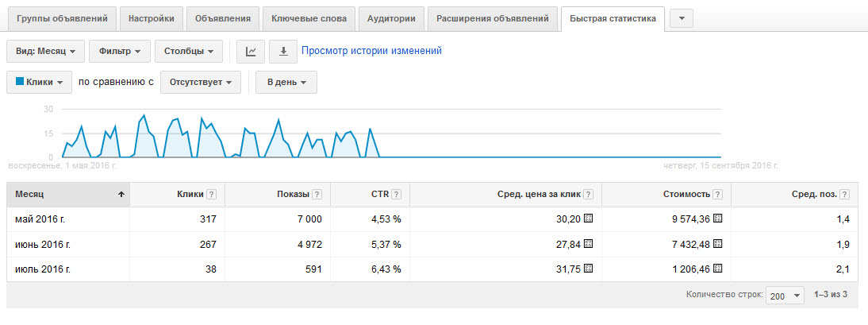Click the 317 clicks value
This screenshot has height=325, width=868.
pos(208,219)
